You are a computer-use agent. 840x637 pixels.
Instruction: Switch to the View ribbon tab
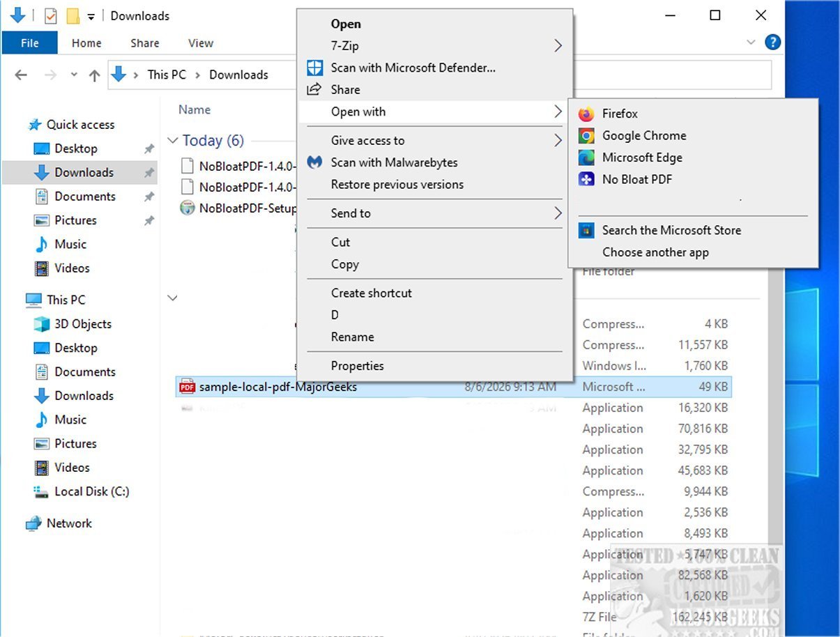[201, 43]
